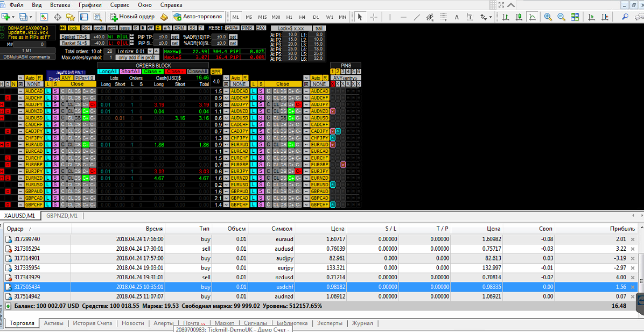Tile chart windows with grid icon
Image resolution: width=644 pixels, height=332 pixels.
[x=575, y=17]
